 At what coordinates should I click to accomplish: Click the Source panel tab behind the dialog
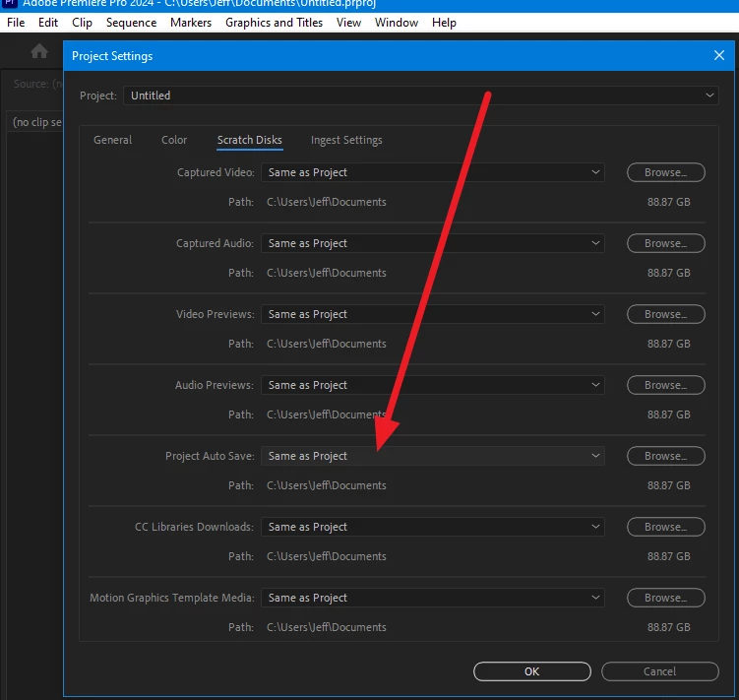[x=37, y=84]
